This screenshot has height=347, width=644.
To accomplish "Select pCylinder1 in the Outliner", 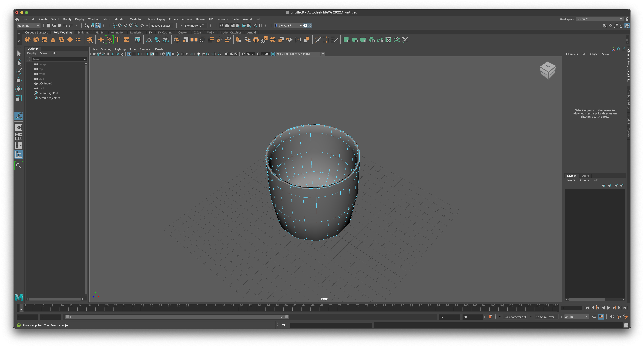I will coord(46,83).
